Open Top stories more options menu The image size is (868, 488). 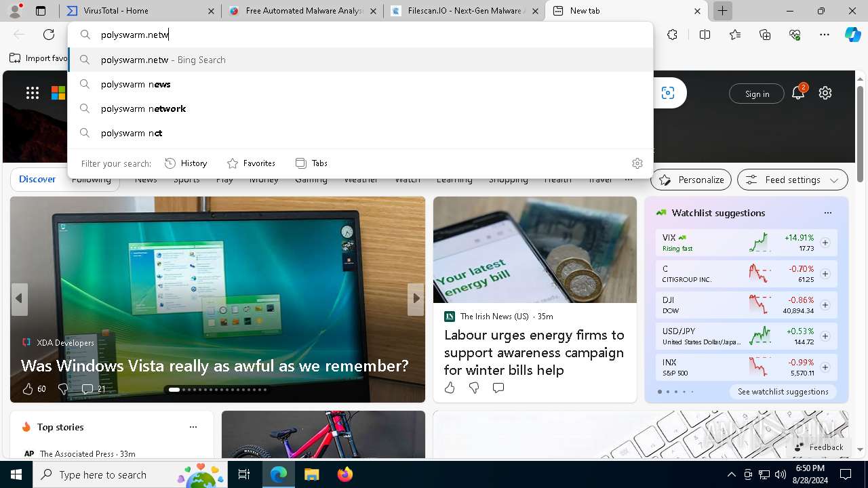coord(193,427)
